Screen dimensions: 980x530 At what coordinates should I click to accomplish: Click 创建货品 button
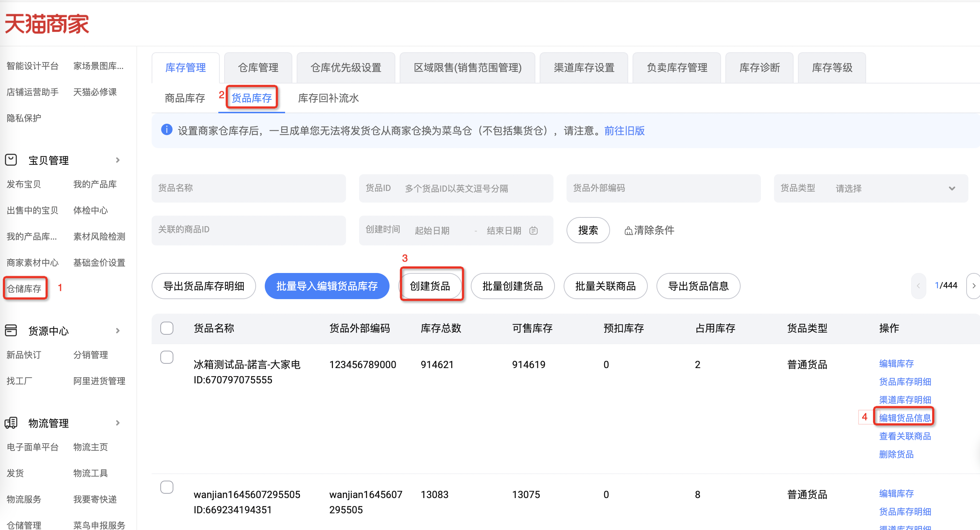click(x=430, y=286)
